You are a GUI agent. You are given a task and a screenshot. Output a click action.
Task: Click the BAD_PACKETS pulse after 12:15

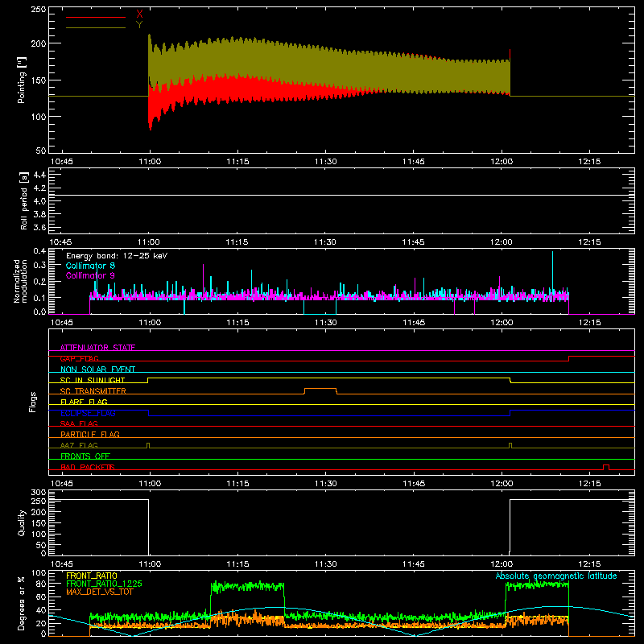click(606, 467)
